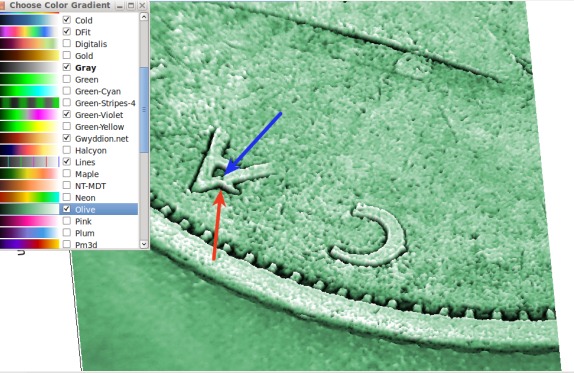Select the Neon gradient swatch
This screenshot has height=373, width=574.
[29, 197]
